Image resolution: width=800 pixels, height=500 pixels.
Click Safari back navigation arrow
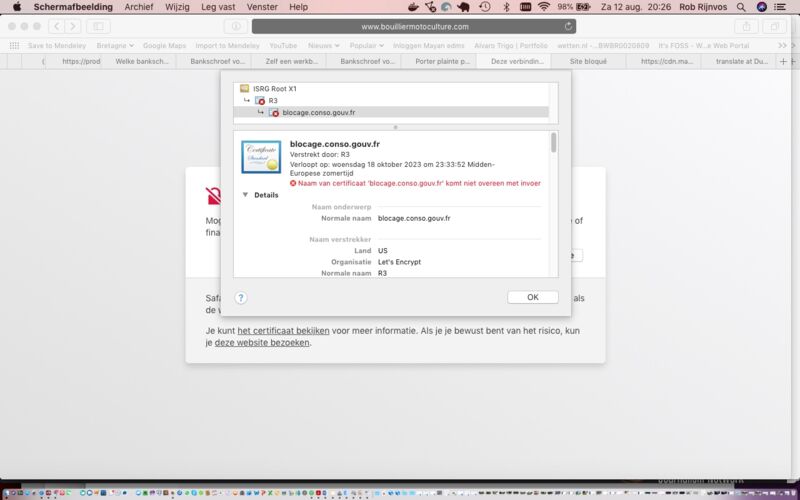(57, 26)
